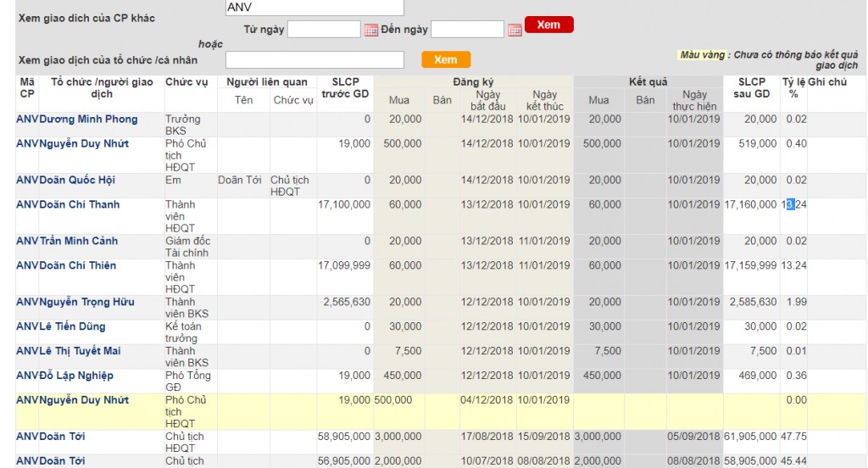
Task: Focus the stock code field containing ANV
Action: coord(314,8)
